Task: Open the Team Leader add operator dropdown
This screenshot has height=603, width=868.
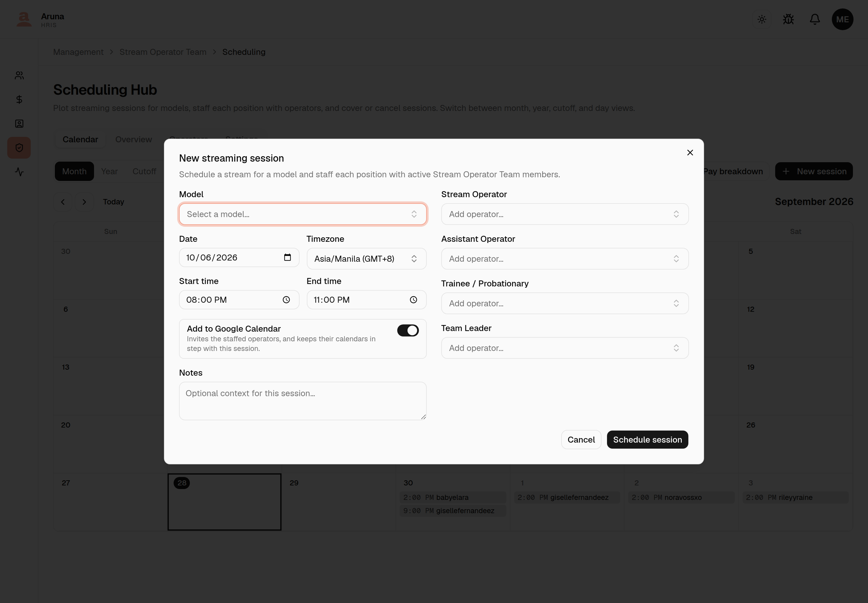Action: coord(565,348)
